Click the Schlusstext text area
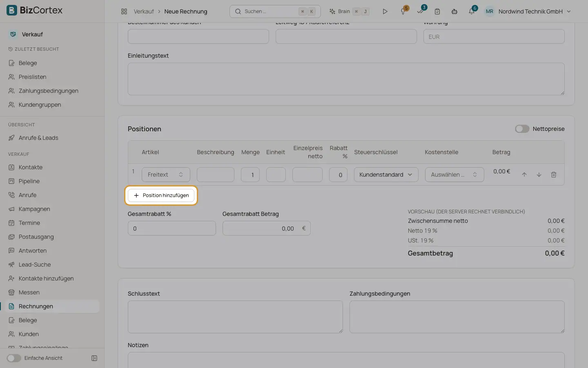This screenshot has width=588, height=368. coord(235,317)
